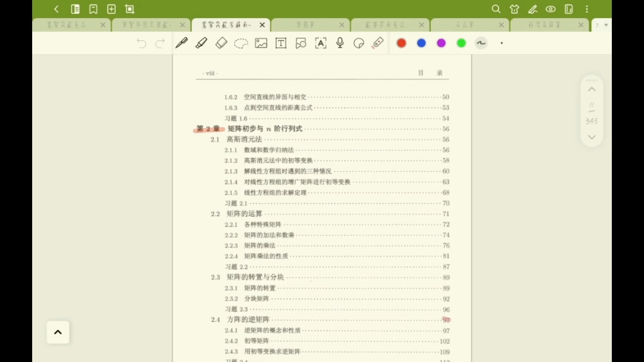Open the Search function
Screen dimensions: 644x362
[496, 9]
